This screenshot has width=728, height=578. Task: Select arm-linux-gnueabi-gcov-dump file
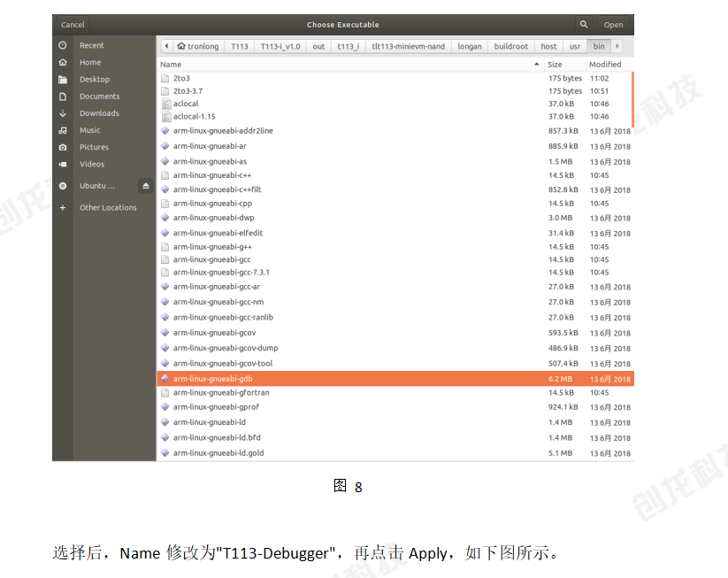point(395,348)
